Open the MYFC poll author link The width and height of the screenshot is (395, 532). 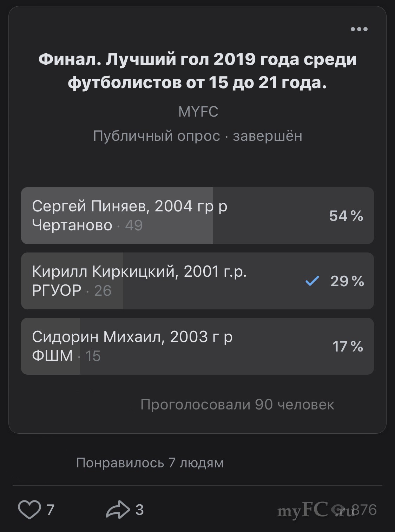pos(198,112)
